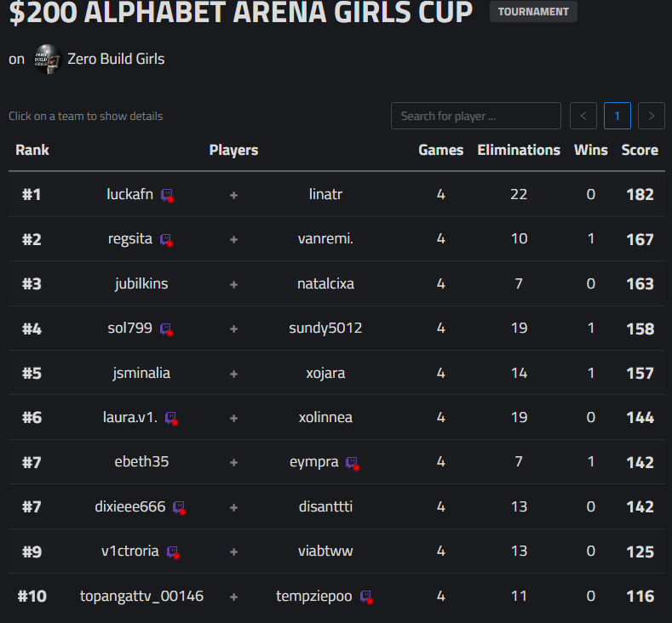Image resolution: width=672 pixels, height=623 pixels.
Task: Expand team row of luckafn
Action: pos(336,194)
